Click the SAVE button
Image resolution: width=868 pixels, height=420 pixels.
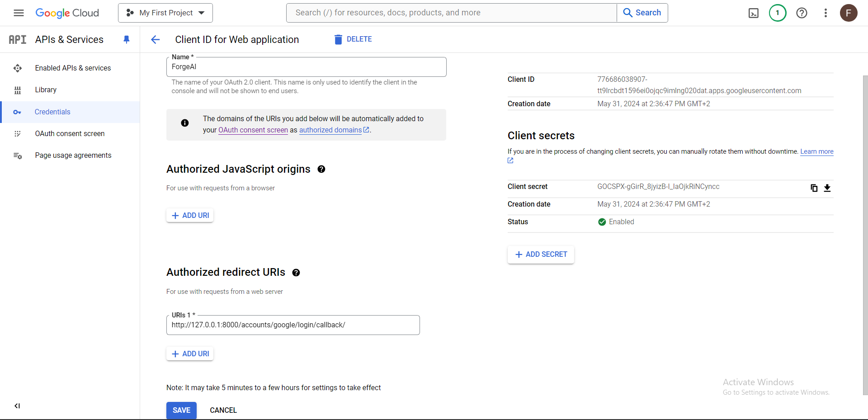181,410
